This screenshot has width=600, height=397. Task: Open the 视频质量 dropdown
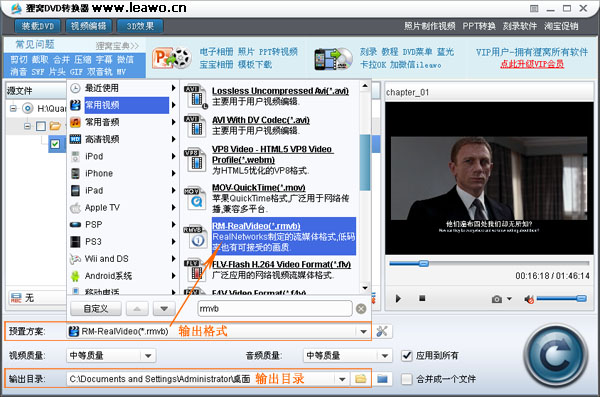pyautogui.click(x=148, y=356)
